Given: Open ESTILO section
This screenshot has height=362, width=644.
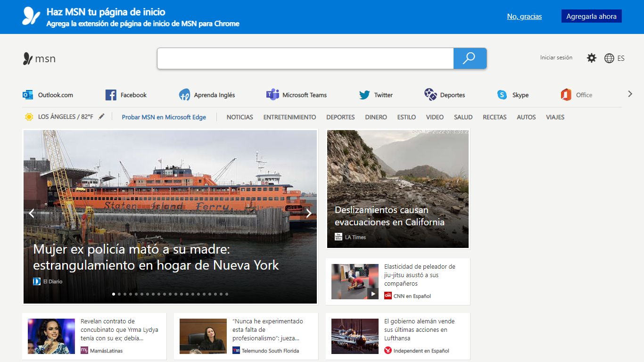Looking at the screenshot, I should (x=406, y=117).
